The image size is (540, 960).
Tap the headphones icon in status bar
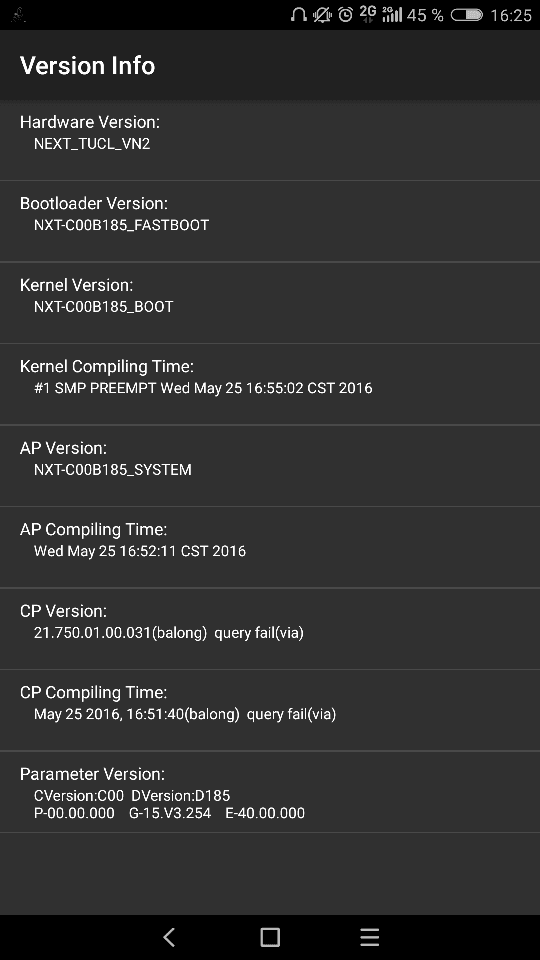point(299,15)
